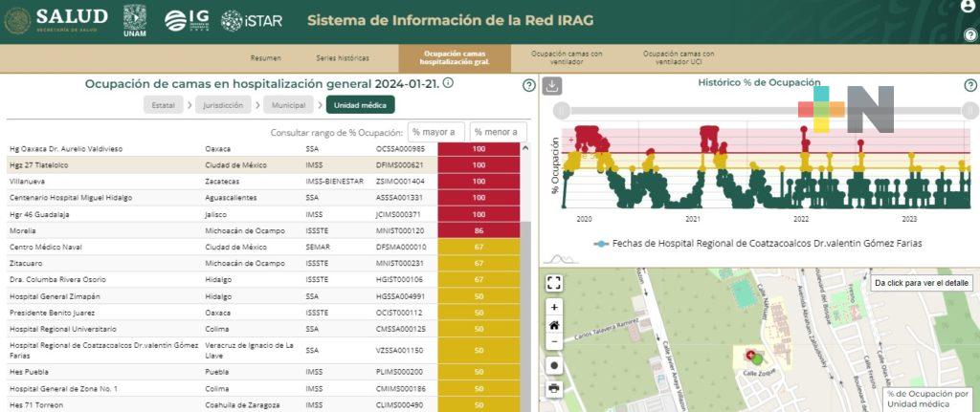
Task: Open help for the Histórico chart
Action: click(x=970, y=85)
